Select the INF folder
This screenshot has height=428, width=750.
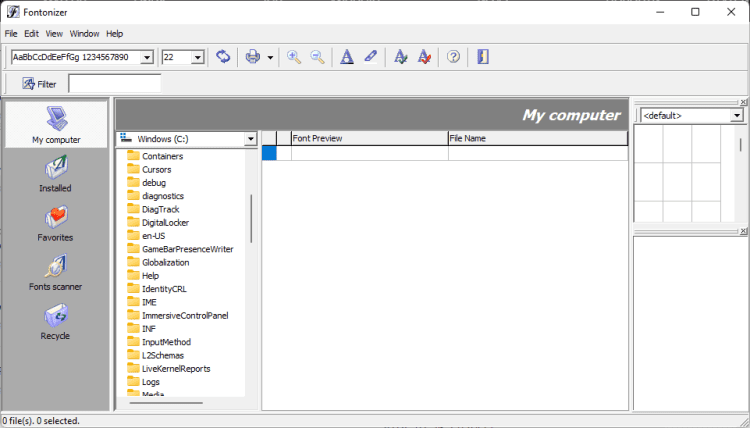point(149,329)
